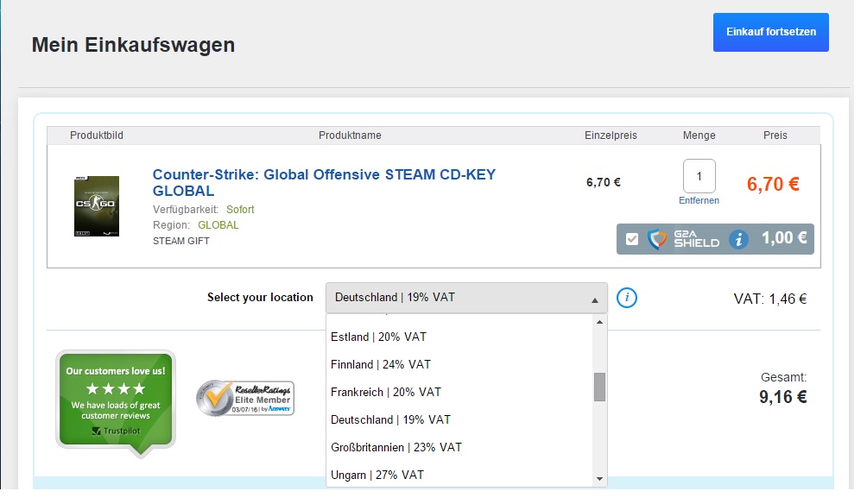Open the ResellerRatings Elite Member badge
The height and width of the screenshot is (504, 867).
pyautogui.click(x=245, y=398)
